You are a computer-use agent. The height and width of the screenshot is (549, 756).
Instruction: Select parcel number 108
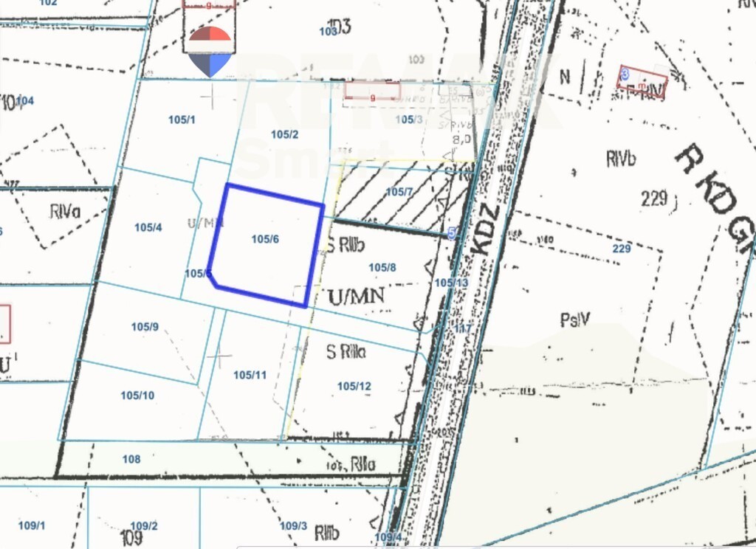[x=131, y=460]
